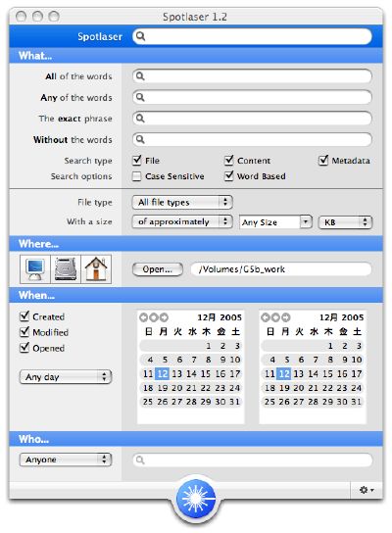Click the Open... button

158,269
